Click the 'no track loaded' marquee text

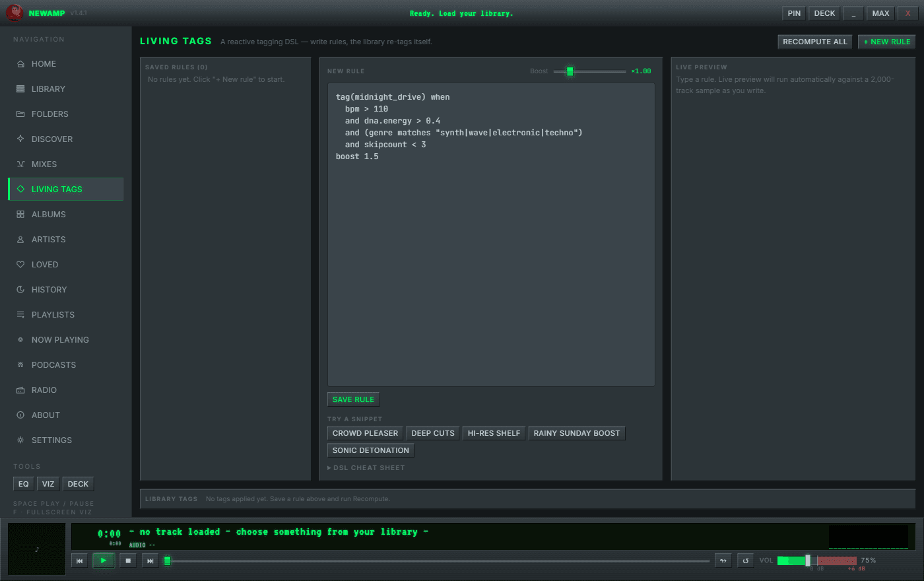click(x=279, y=532)
